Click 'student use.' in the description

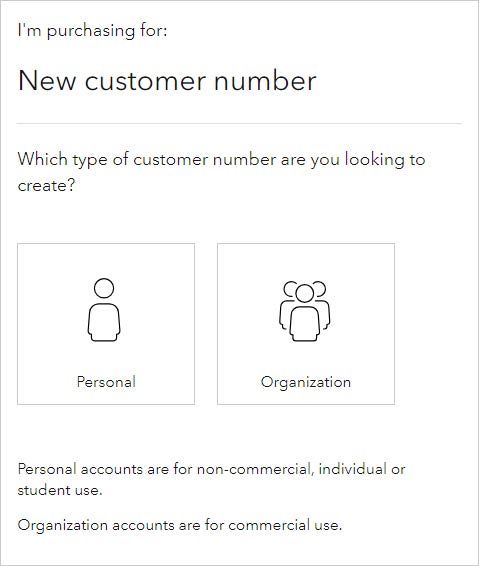click(60, 490)
